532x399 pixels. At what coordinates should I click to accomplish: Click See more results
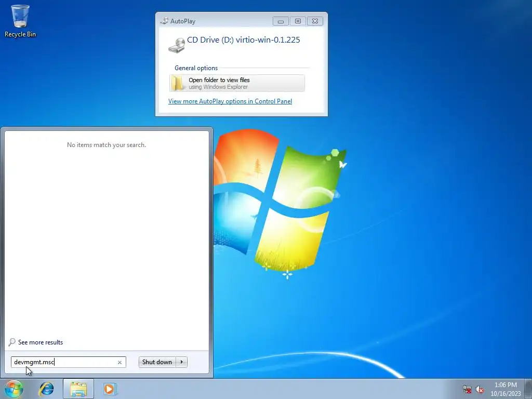(41, 342)
